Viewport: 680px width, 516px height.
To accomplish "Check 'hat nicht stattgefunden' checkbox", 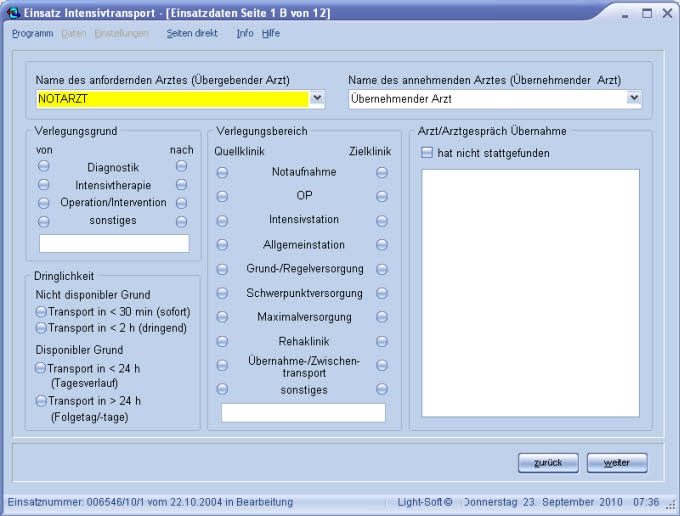I will (x=427, y=152).
